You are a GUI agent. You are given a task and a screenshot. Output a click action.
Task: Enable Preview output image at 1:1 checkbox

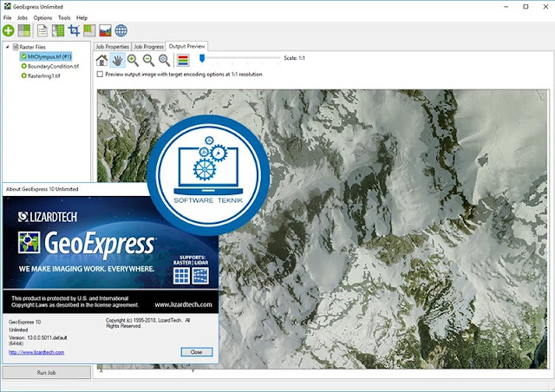click(101, 75)
